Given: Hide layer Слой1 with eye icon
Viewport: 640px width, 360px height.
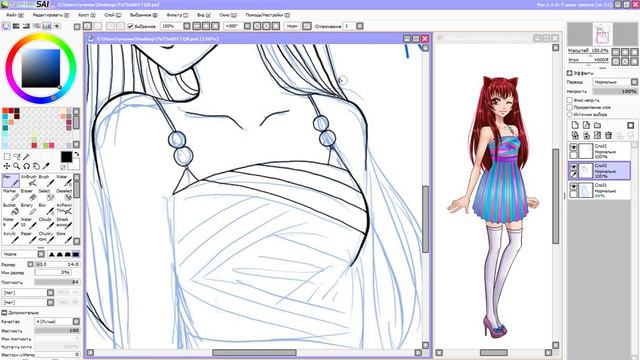Looking at the screenshot, I should [x=573, y=187].
